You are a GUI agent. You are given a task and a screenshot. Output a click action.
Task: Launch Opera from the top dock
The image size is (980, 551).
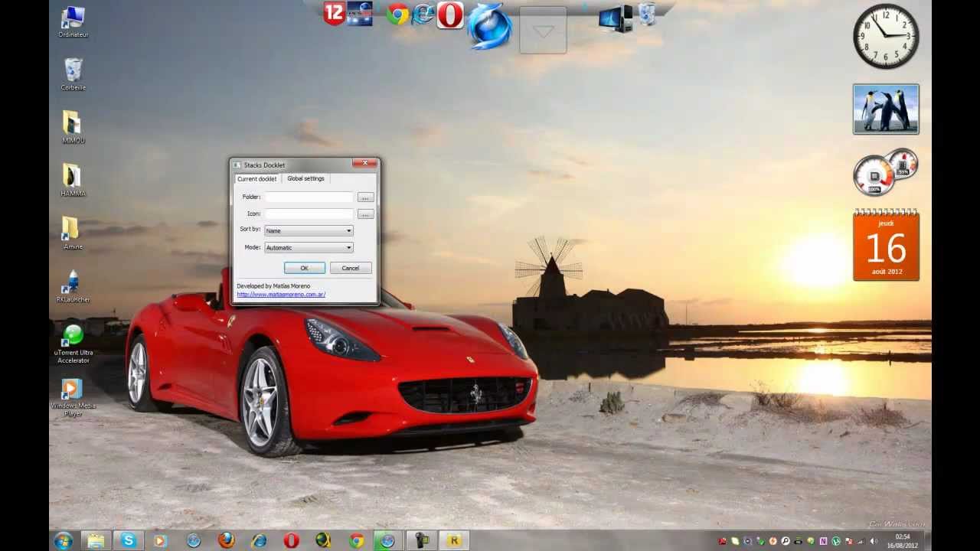coord(450,15)
